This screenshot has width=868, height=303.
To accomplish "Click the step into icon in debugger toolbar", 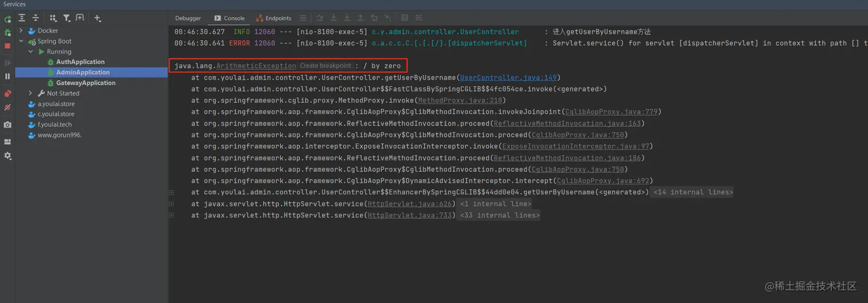I will [x=334, y=18].
